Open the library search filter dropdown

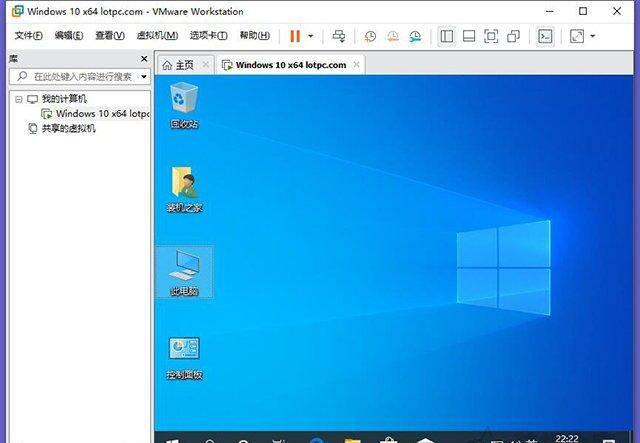tap(144, 76)
